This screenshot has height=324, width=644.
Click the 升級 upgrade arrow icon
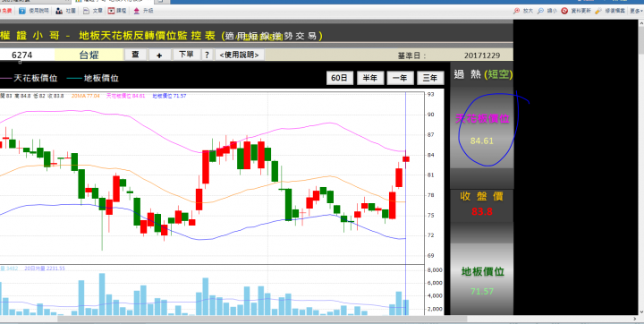pyautogui.click(x=137, y=11)
